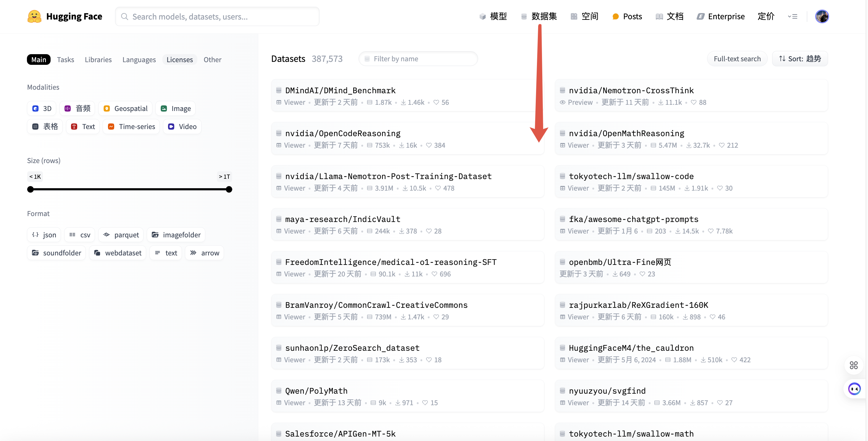Click the left handle of the size slider

[30, 189]
